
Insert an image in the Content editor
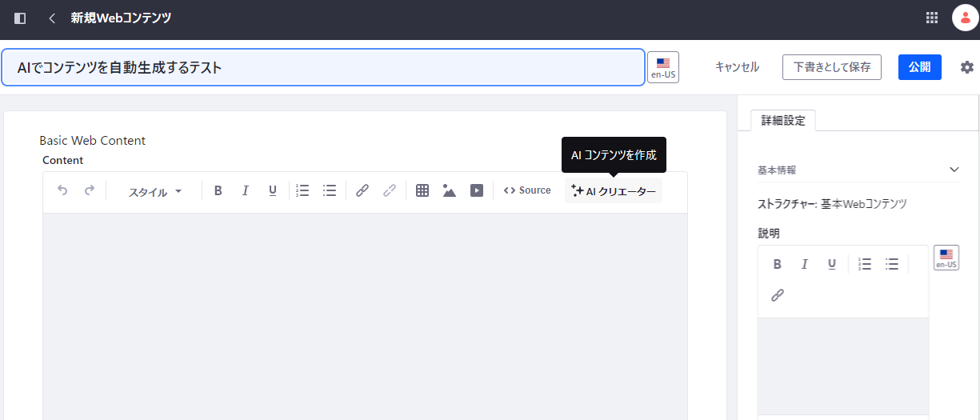tap(450, 190)
